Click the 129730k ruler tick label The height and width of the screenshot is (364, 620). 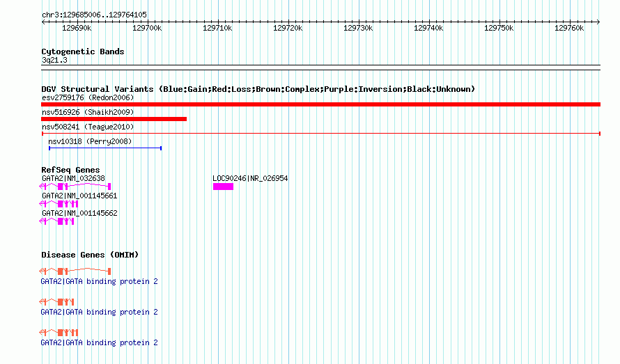pos(358,28)
